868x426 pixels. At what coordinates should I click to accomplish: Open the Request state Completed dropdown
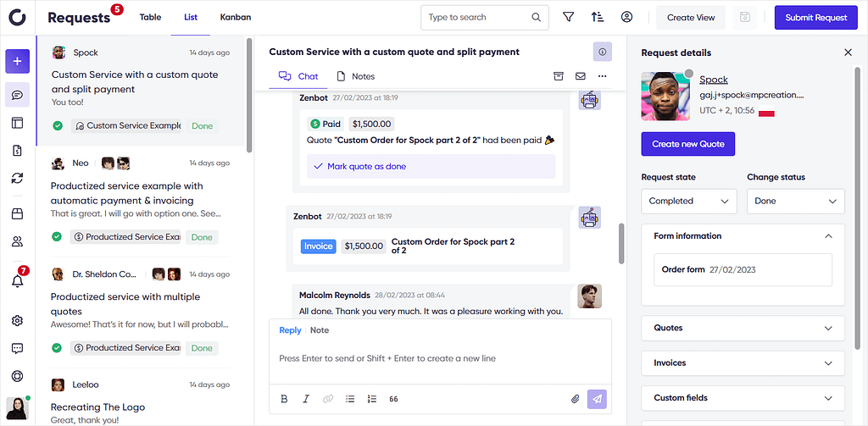[689, 201]
